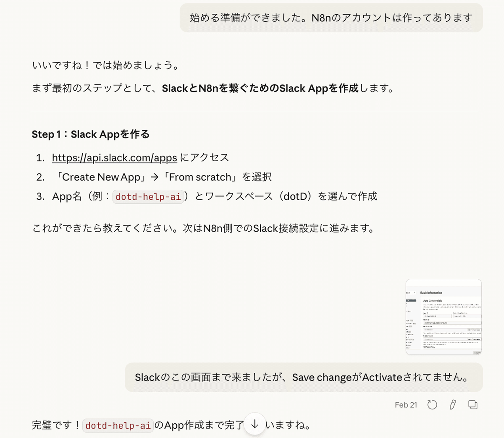Screen dimensions: 504x438
Task: Click the pencil edit message icon
Action: [453, 405]
